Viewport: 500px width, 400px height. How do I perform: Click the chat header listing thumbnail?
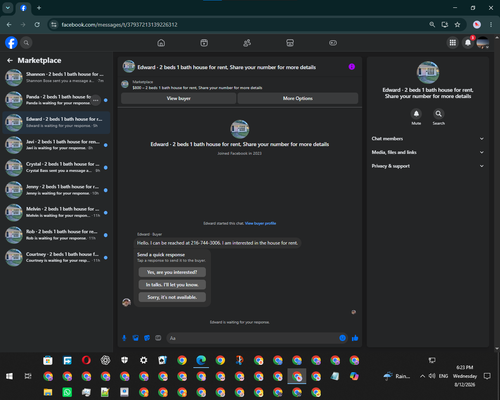129,66
